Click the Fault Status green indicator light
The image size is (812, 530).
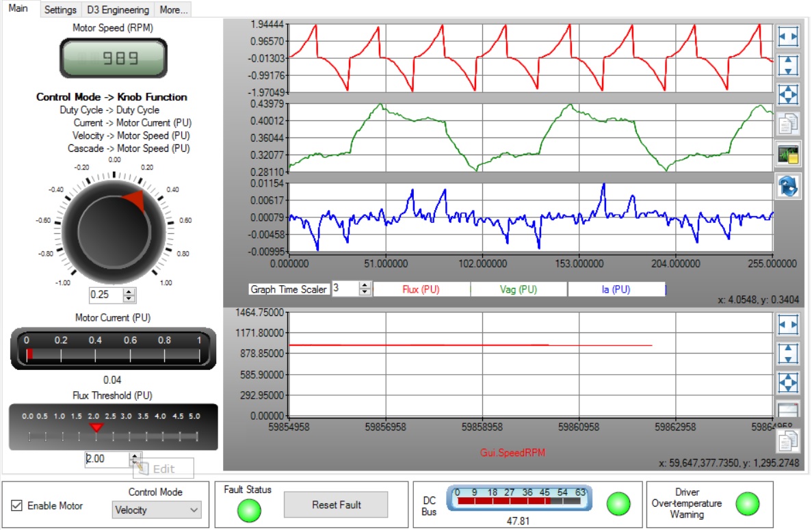(249, 510)
